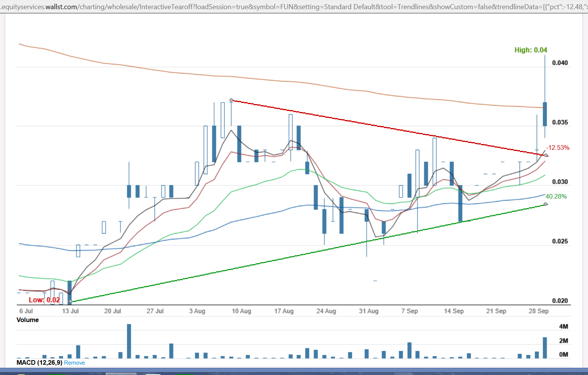Click the 0.040 price axis label
Screen dimensions: 588x375
(x=560, y=63)
